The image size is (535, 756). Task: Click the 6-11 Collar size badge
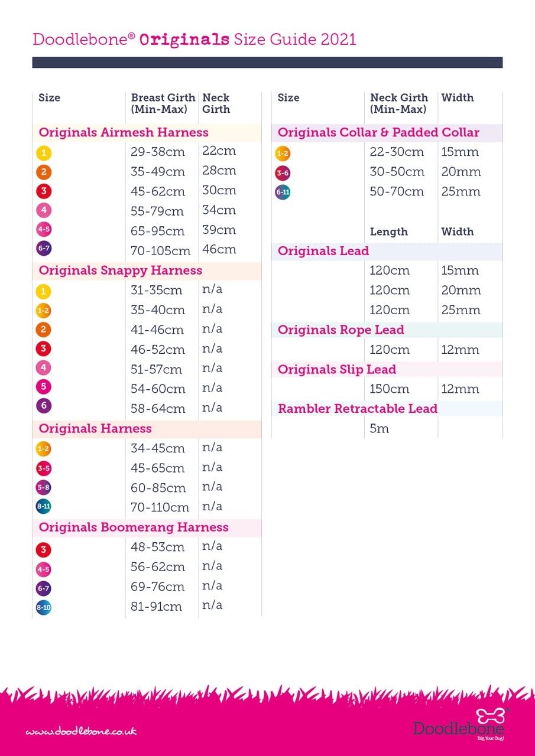283,192
